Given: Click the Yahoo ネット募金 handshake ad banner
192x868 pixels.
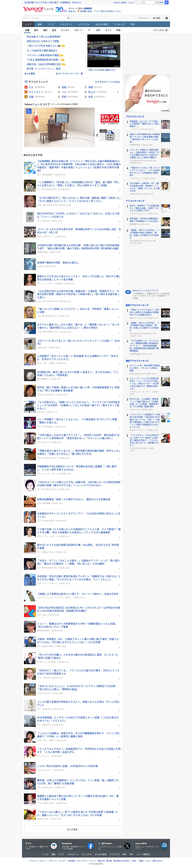Looking at the screenshot, I should coord(147,93).
